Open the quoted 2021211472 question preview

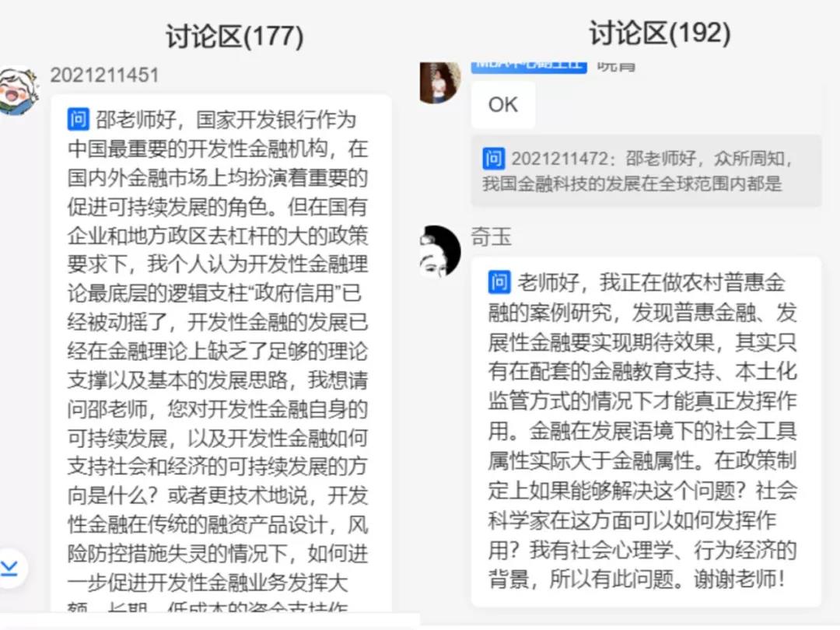[x=646, y=171]
